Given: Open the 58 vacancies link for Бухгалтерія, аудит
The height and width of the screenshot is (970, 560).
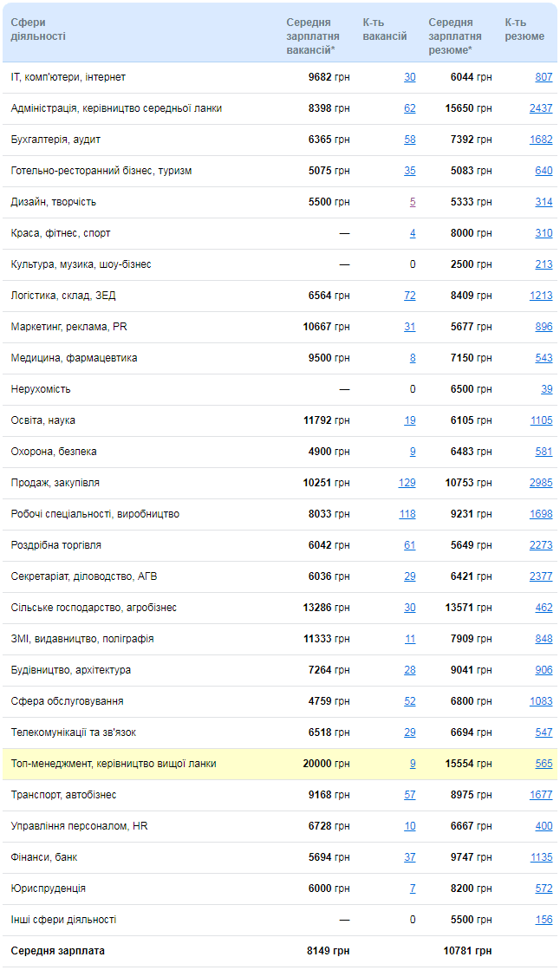Looking at the screenshot, I should (x=410, y=140).
